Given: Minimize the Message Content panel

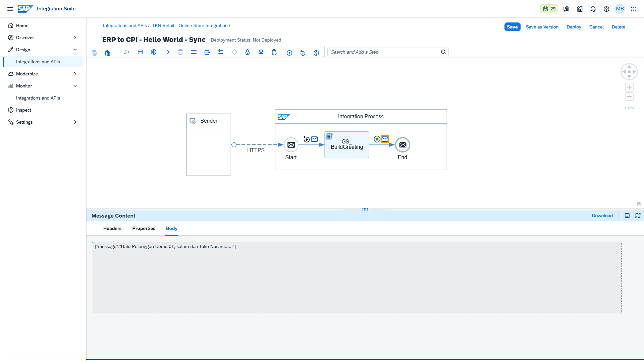Looking at the screenshot, I should (x=627, y=216).
